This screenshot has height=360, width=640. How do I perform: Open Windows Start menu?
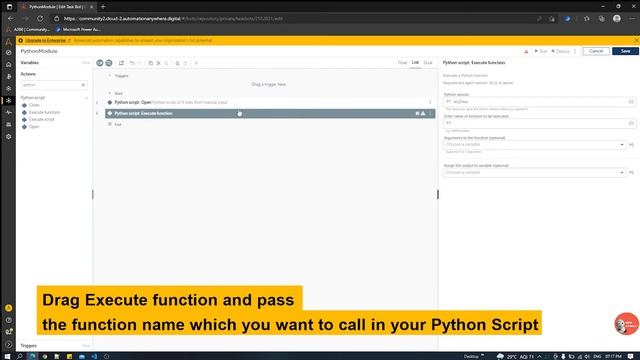click(7, 356)
